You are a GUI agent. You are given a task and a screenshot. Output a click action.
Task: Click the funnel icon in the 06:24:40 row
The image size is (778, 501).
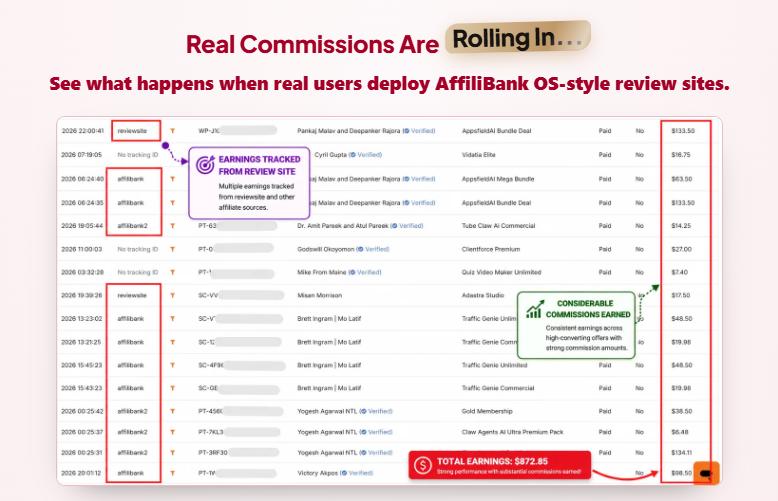[173, 179]
